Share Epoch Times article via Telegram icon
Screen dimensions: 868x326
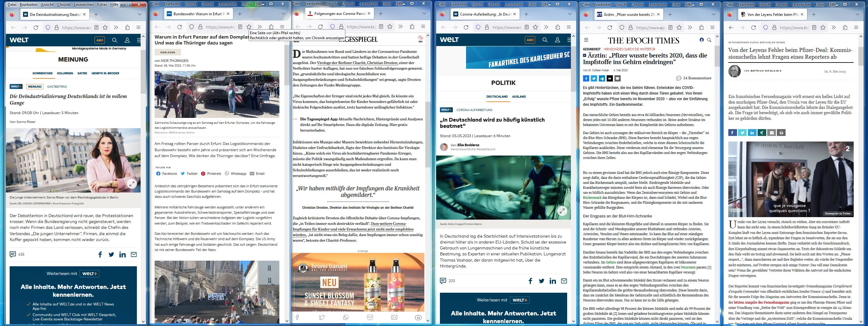[602, 78]
